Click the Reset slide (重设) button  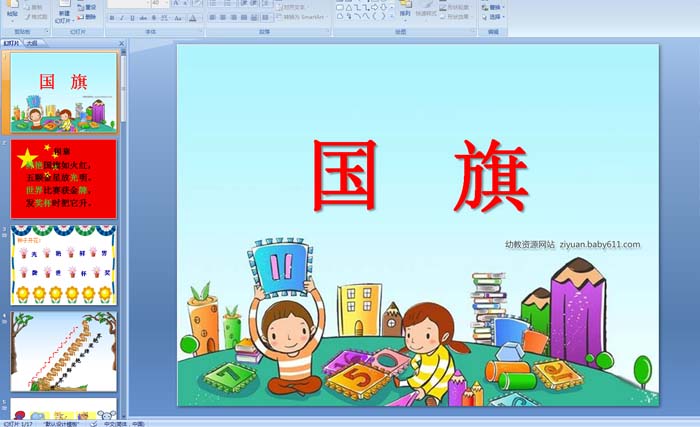tap(87, 7)
